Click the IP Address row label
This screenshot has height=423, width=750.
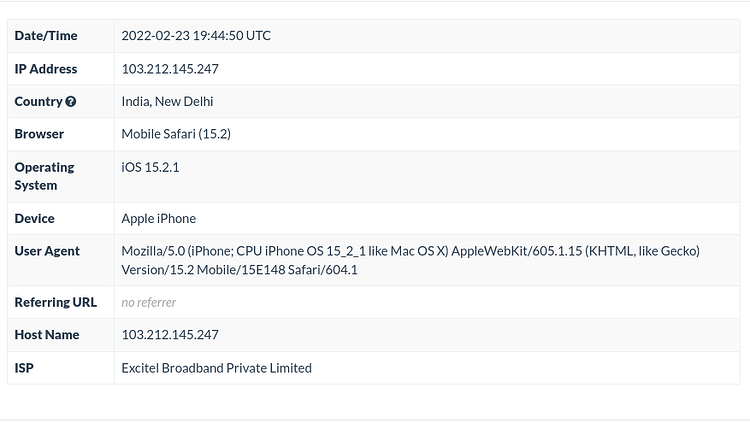[x=46, y=69]
